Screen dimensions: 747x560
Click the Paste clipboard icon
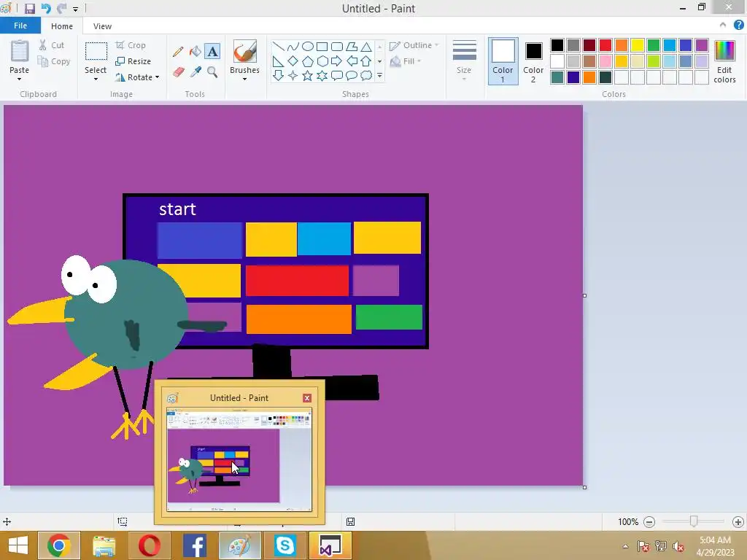pyautogui.click(x=20, y=51)
